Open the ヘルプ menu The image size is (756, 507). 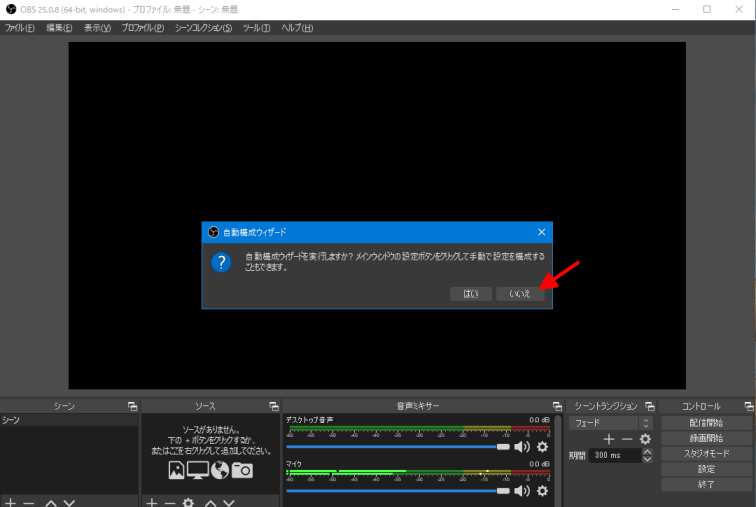pyautogui.click(x=297, y=28)
